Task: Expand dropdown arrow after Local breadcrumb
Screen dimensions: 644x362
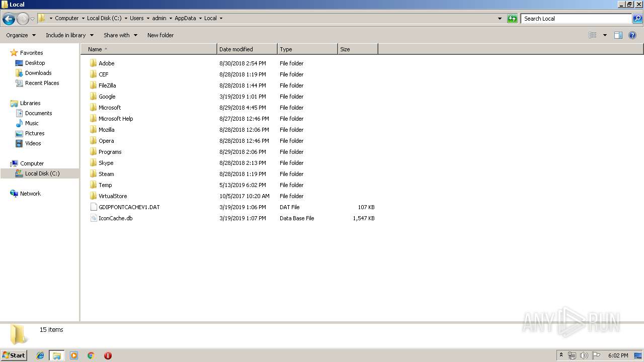Action: tap(221, 18)
